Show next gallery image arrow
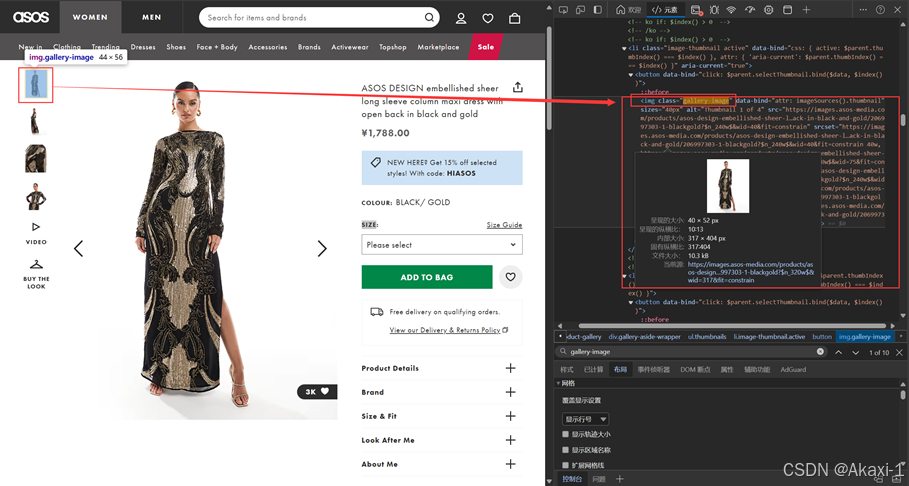The height and width of the screenshot is (486, 909). pos(322,249)
